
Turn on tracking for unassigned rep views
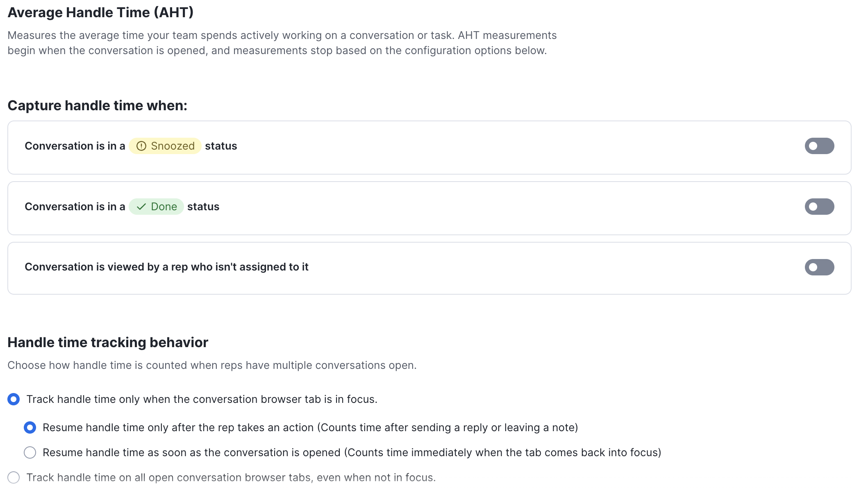coord(819,267)
